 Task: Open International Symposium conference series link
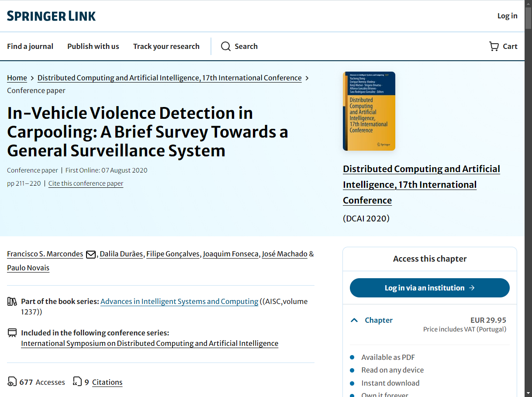click(x=150, y=343)
